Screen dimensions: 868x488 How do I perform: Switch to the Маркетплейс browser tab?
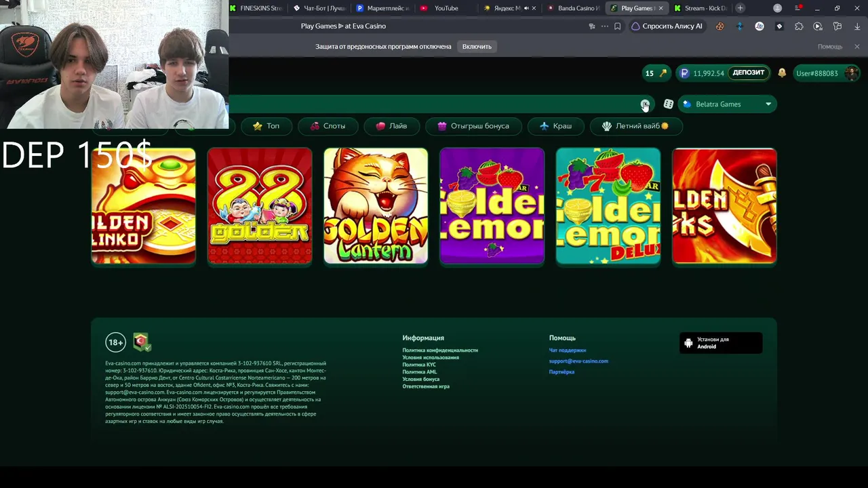pyautogui.click(x=382, y=8)
